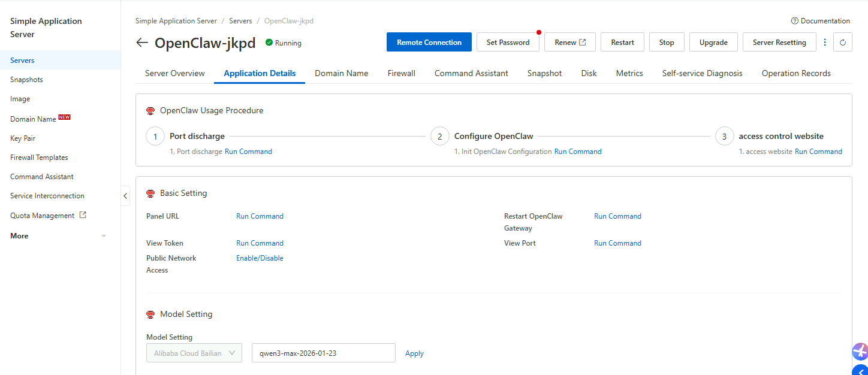Click the refresh icon button

pyautogui.click(x=843, y=43)
